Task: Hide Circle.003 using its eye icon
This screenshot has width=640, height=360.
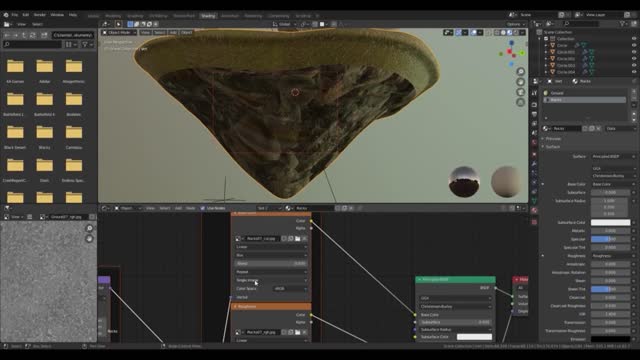Action: pos(634,65)
